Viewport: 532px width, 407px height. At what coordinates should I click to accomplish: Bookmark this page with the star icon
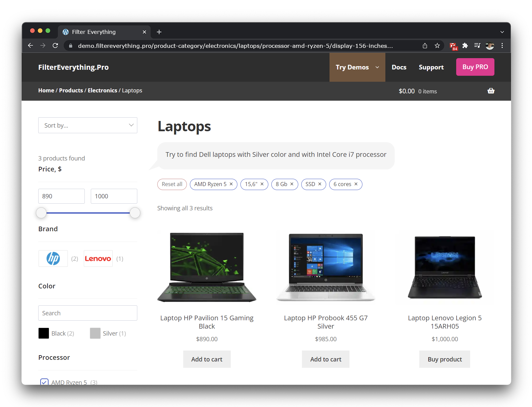click(x=437, y=46)
